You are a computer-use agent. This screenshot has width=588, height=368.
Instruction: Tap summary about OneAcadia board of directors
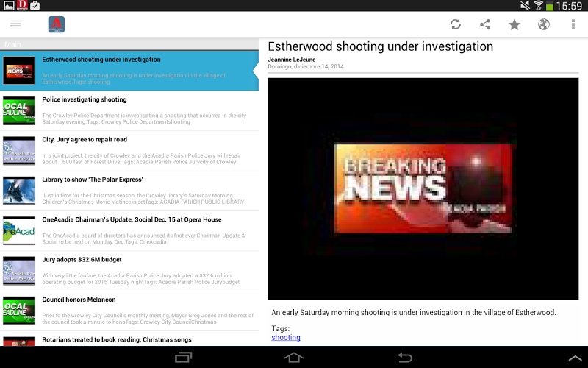[x=143, y=238]
